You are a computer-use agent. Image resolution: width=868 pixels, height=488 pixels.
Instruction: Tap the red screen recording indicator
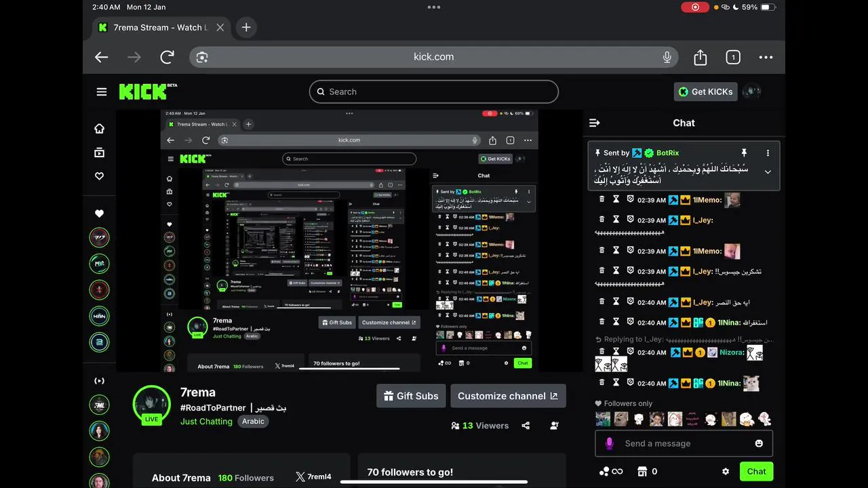click(x=694, y=7)
